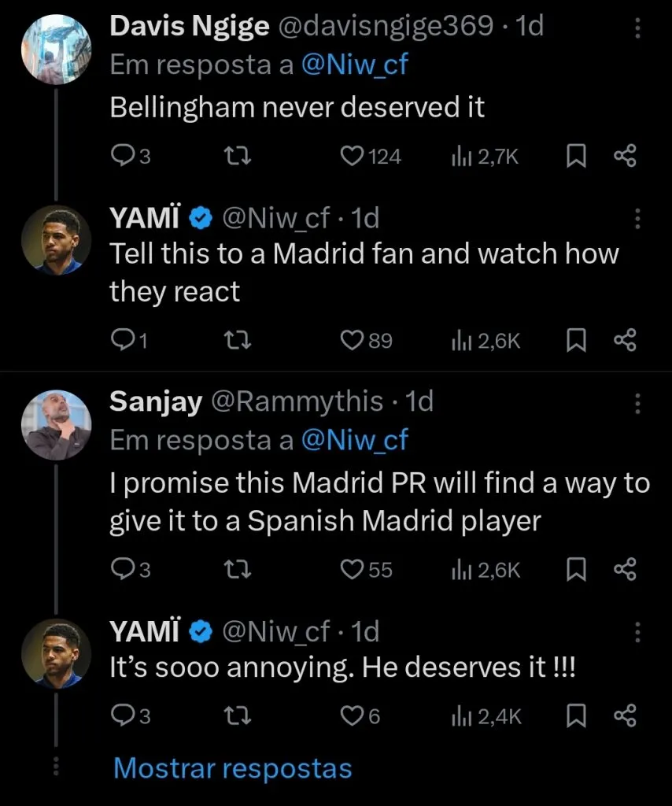Image resolution: width=672 pixels, height=806 pixels.
Task: Share Davis Ngige's tweet
Action: tap(624, 157)
